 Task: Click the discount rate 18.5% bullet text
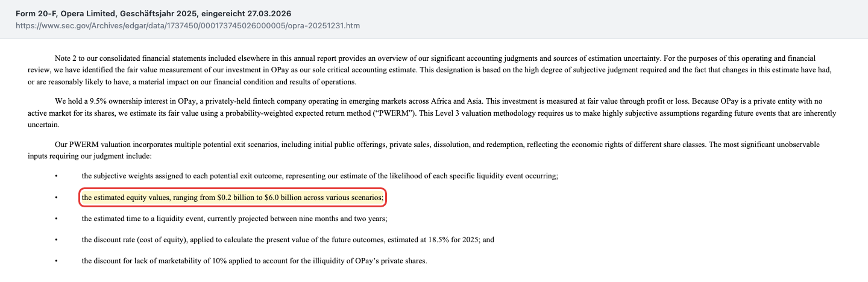[288, 239]
